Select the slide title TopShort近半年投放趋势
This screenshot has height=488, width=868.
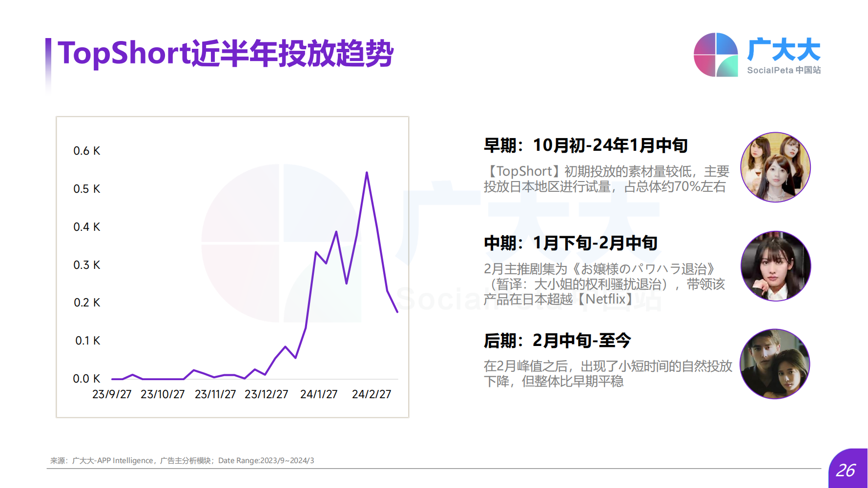(225, 53)
